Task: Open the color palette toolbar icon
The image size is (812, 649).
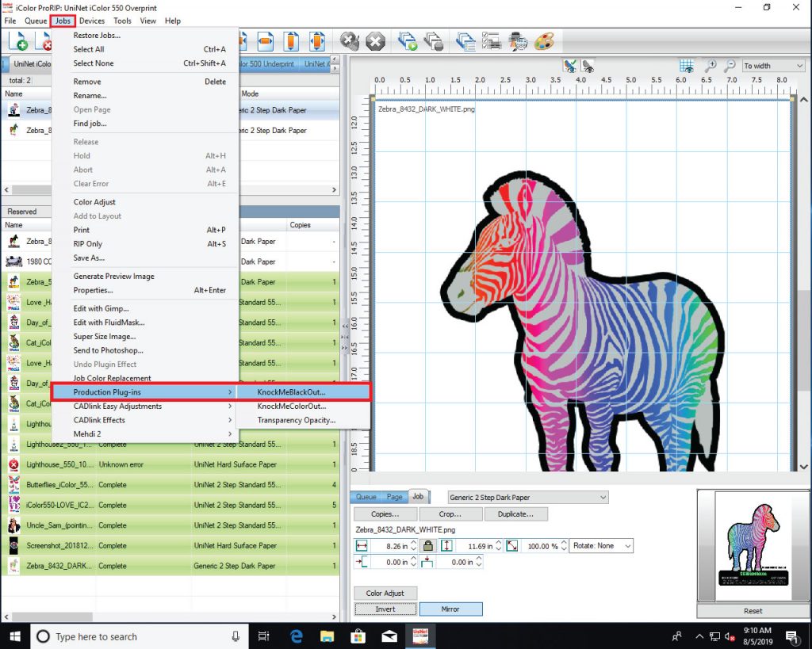Action: coord(544,41)
